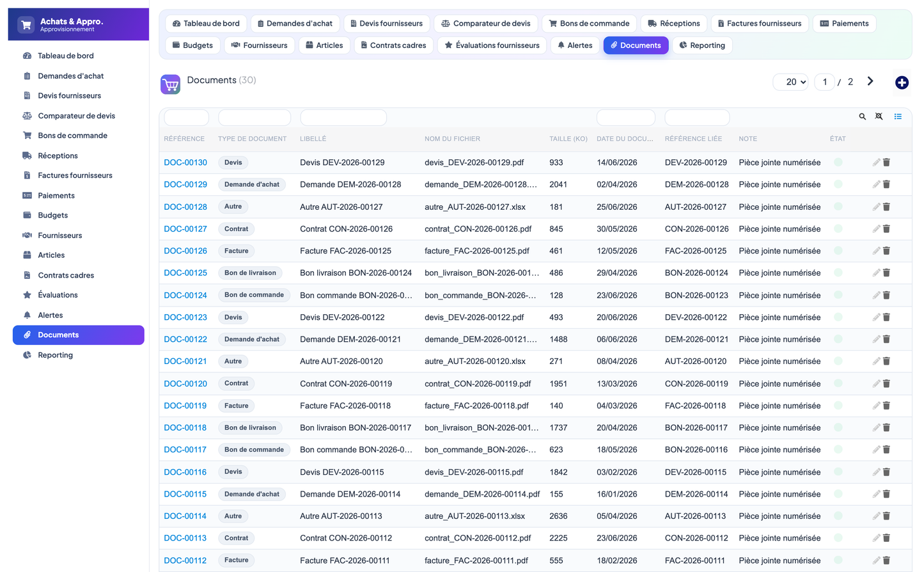The height and width of the screenshot is (572, 924).
Task: Toggle the état indicator for DOC-00126
Action: pyautogui.click(x=838, y=251)
